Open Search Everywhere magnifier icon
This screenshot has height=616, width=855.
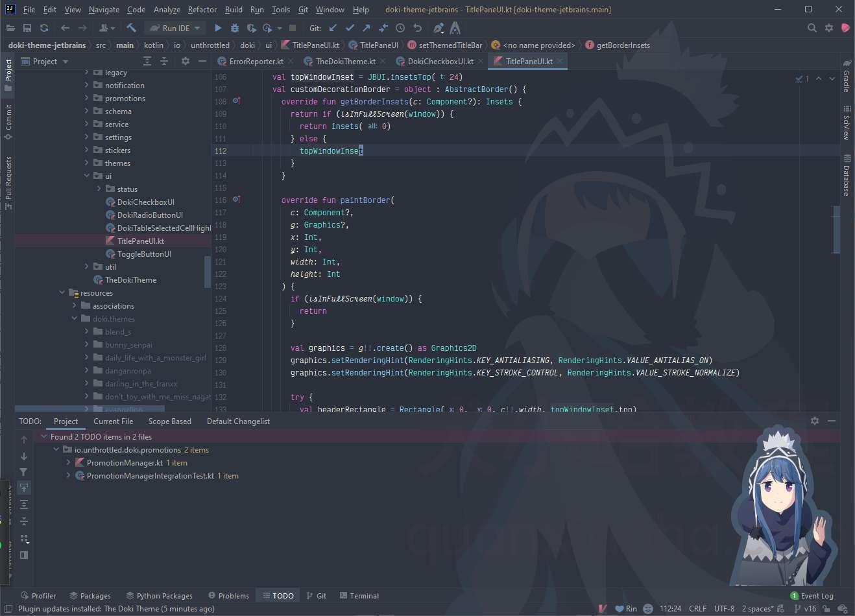coord(812,28)
